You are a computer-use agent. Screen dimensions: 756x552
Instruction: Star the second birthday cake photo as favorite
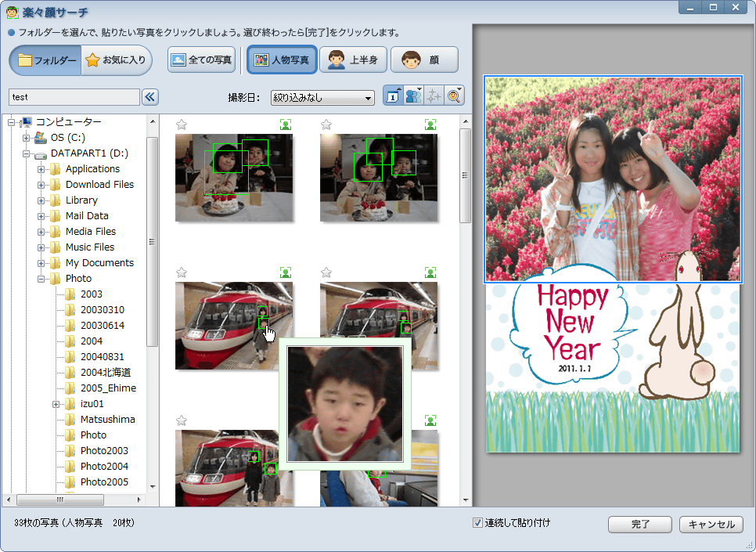(x=326, y=124)
